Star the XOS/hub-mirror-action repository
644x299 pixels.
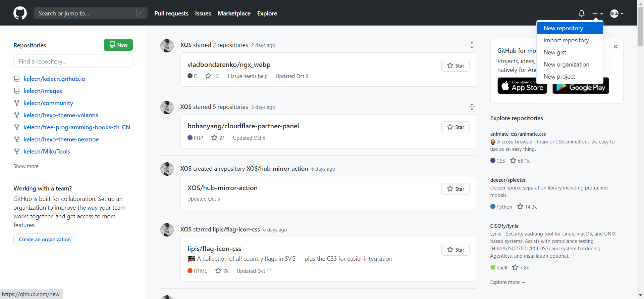click(455, 189)
